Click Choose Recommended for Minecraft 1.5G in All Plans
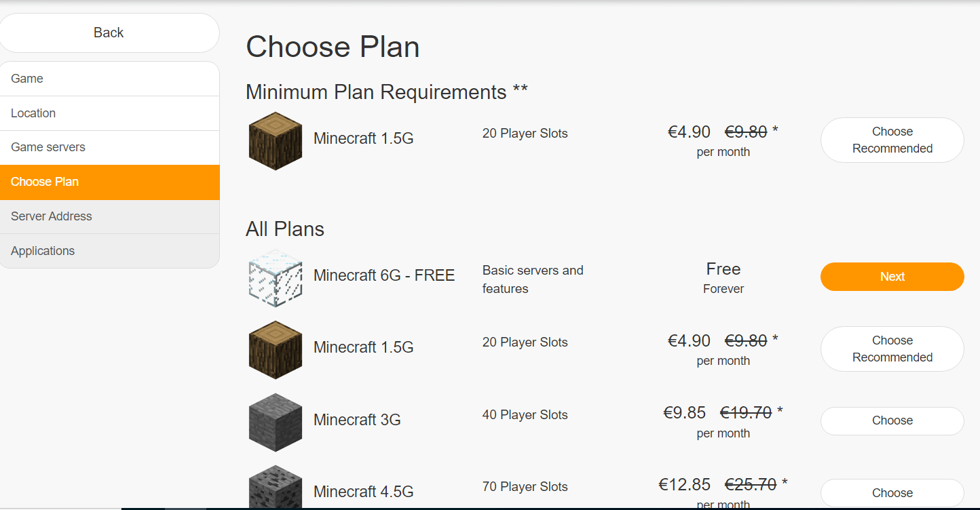The width and height of the screenshot is (980, 510). (892, 349)
